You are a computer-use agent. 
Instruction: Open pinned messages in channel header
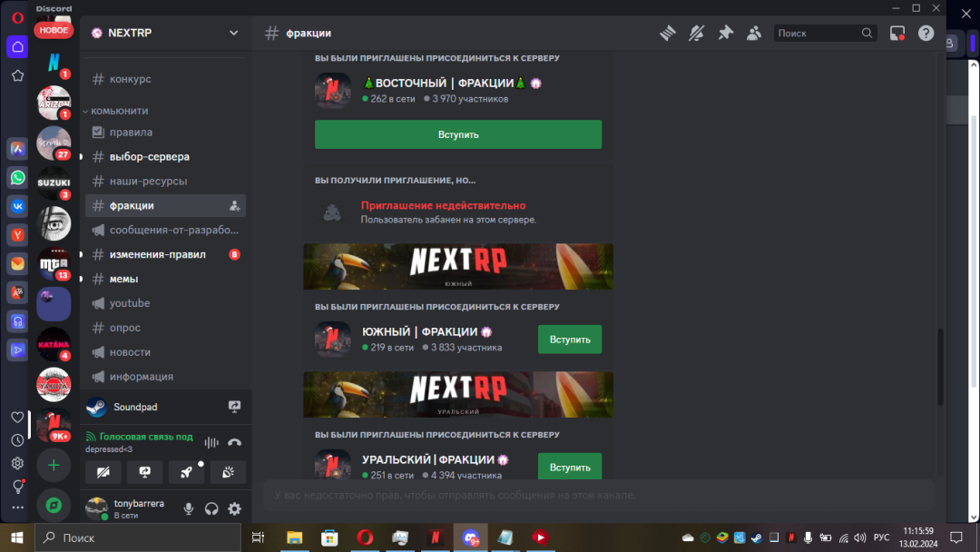[725, 33]
